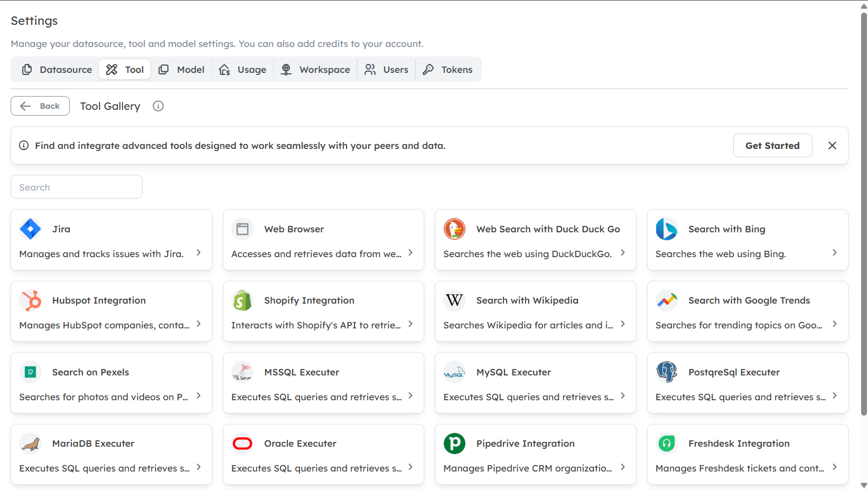Click the Pipedrive Integration icon

454,443
